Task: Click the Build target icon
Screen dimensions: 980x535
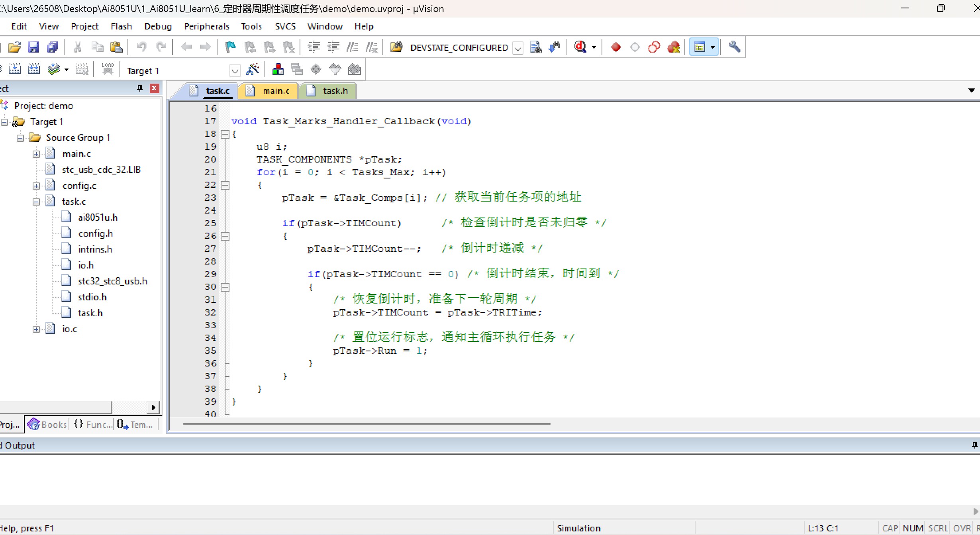Action: pos(14,70)
